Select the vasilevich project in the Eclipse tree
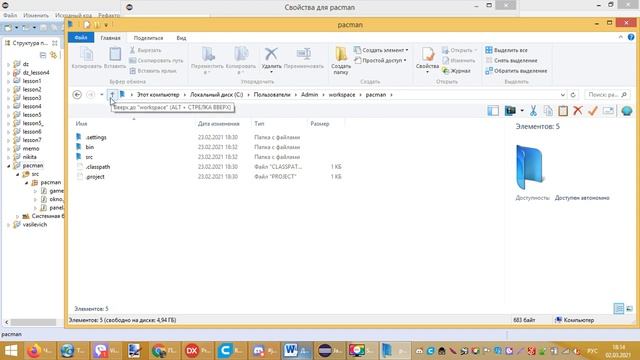The height and width of the screenshot is (360, 640). tap(35, 225)
